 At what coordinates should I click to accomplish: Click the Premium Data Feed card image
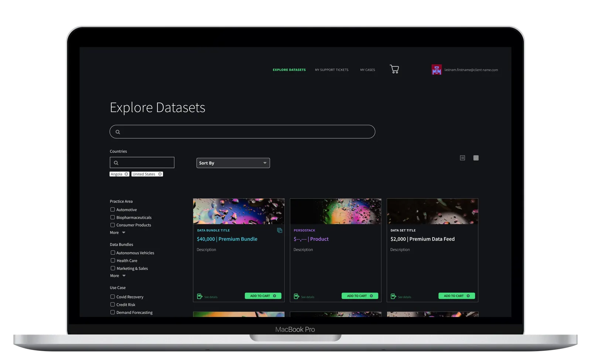[433, 211]
